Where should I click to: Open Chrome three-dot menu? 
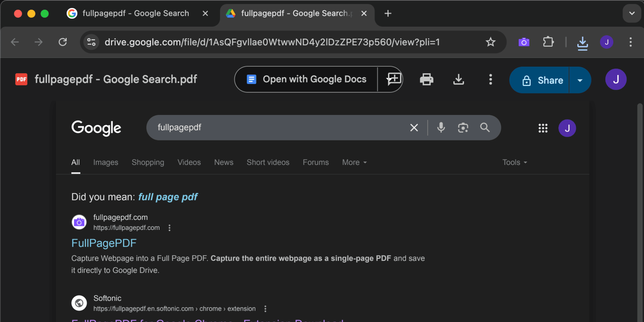click(630, 42)
